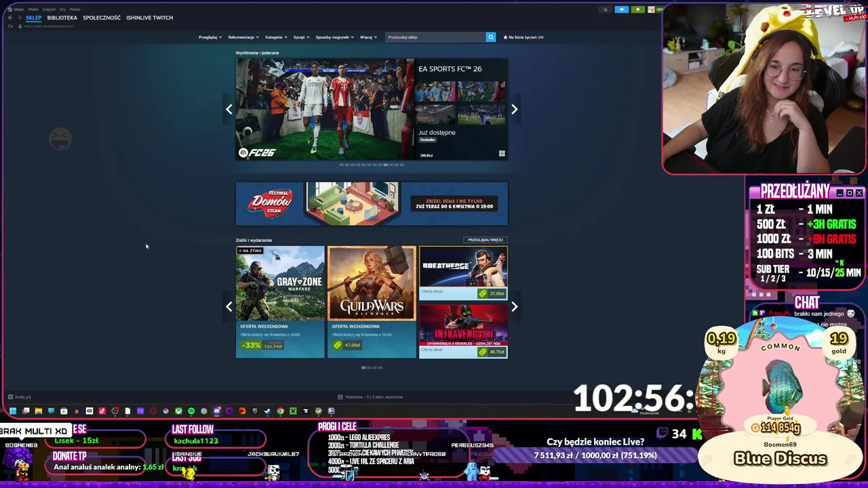Expand the Kategorie dropdown
868x488 pixels.
[275, 37]
